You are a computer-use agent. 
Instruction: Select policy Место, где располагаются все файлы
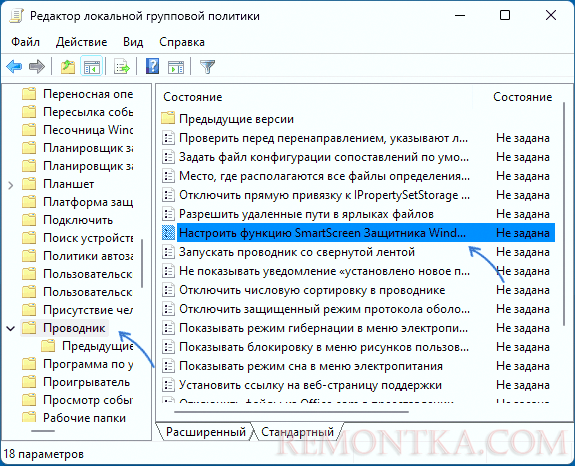pos(324,176)
